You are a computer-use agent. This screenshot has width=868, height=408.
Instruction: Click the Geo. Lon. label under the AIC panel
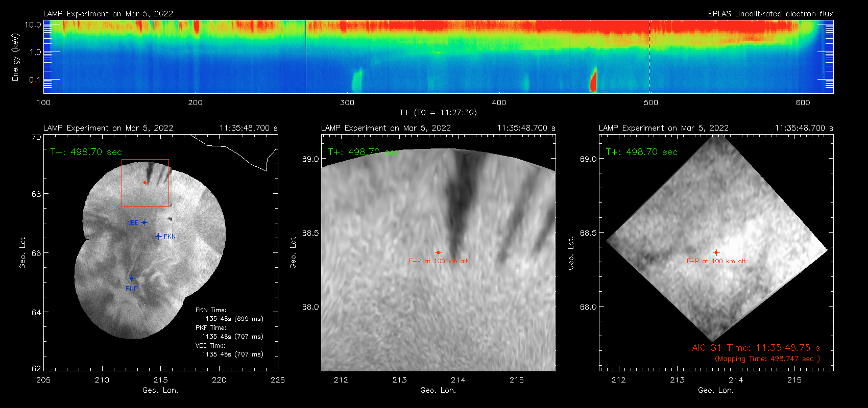tap(716, 390)
